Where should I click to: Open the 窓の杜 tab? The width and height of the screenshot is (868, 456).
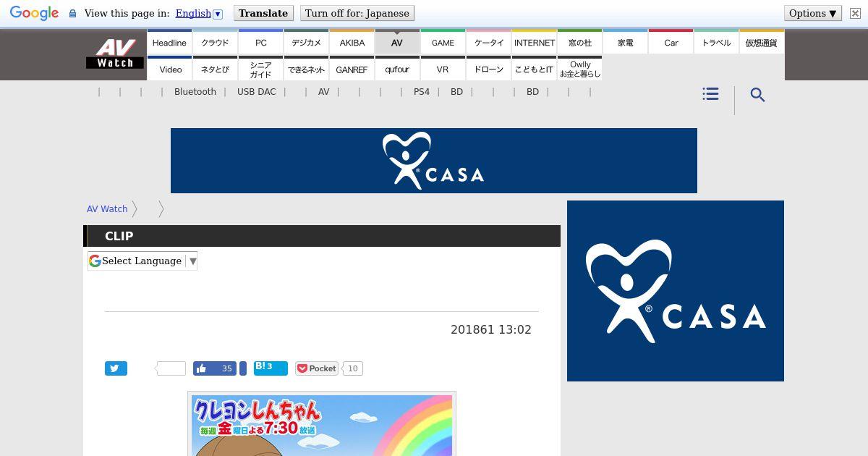click(579, 42)
